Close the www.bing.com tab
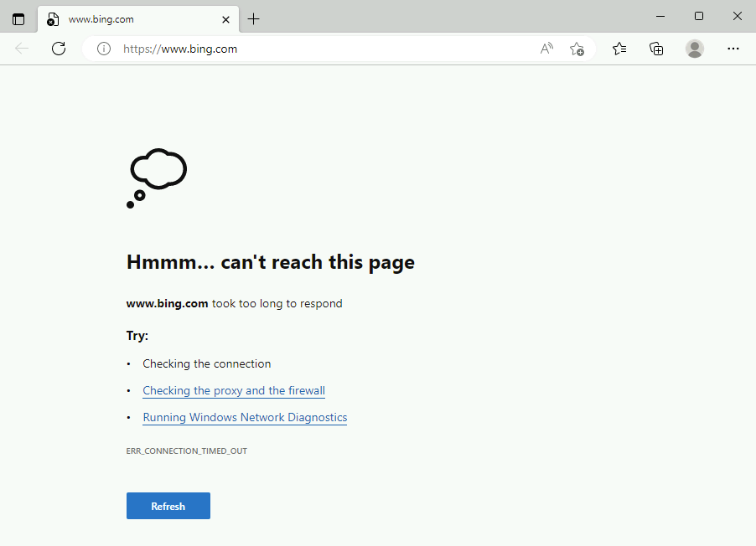 [225, 18]
